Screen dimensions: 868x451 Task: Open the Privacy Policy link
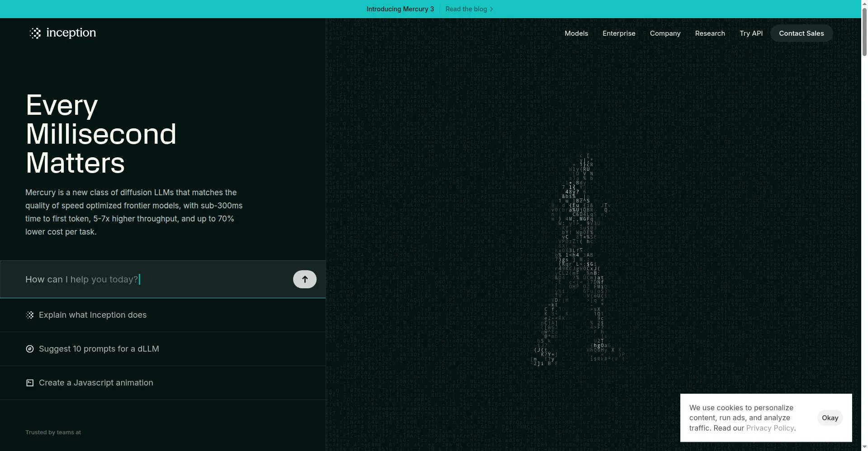pos(770,428)
